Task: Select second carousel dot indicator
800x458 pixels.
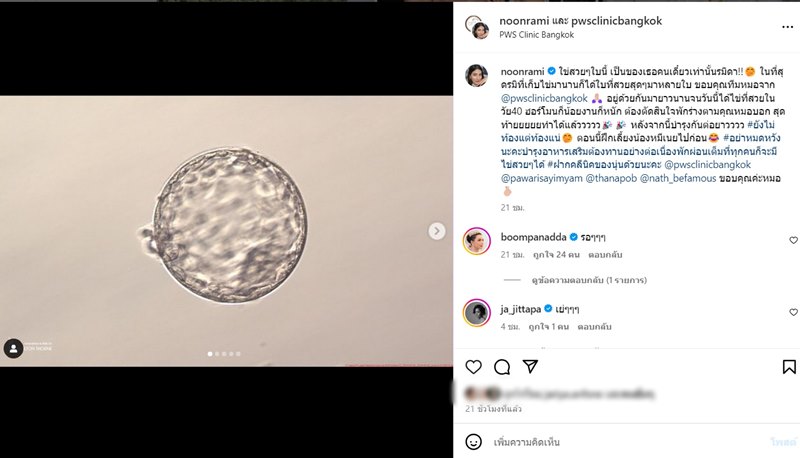Action: [217, 354]
